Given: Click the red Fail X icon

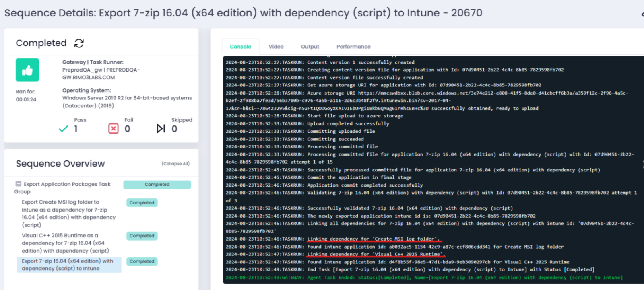Looking at the screenshot, I should [114, 129].
